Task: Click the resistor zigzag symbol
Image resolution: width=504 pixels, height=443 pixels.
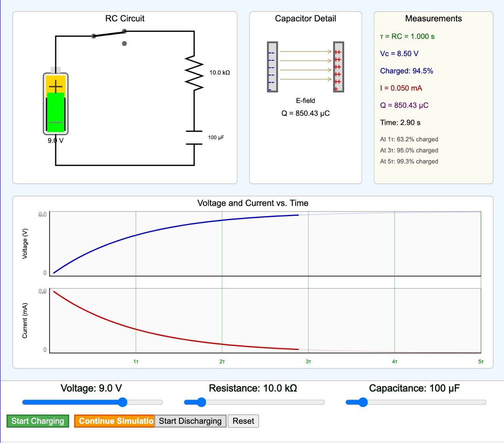Action: 194,73
